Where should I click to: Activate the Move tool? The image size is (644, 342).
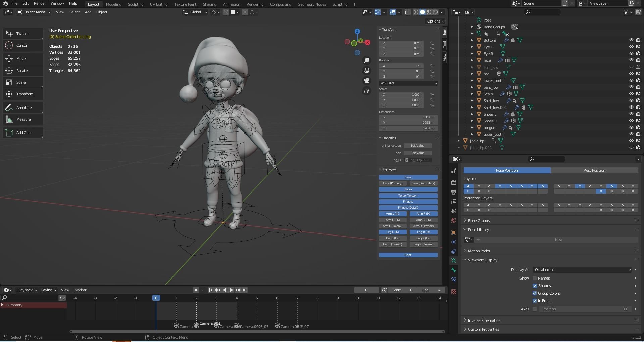point(23,59)
